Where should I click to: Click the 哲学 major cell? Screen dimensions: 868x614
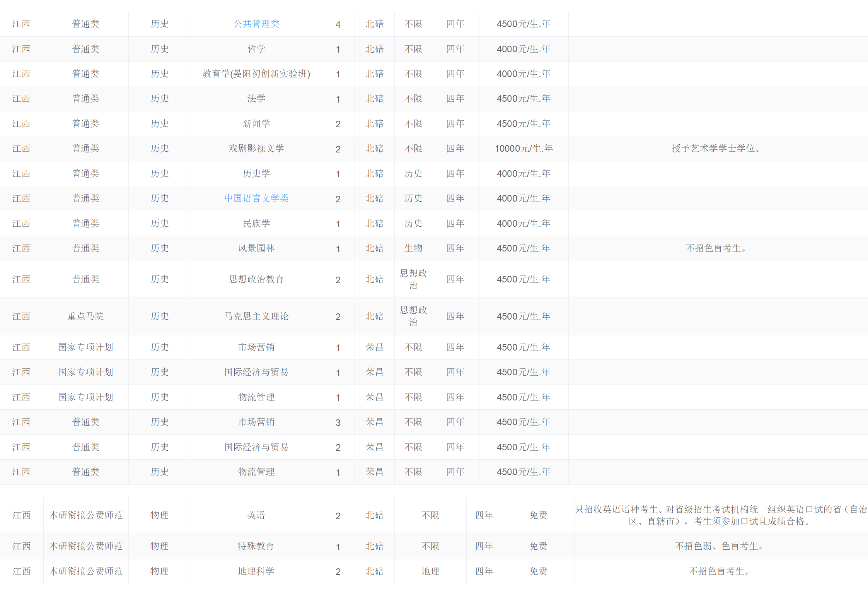click(256, 49)
